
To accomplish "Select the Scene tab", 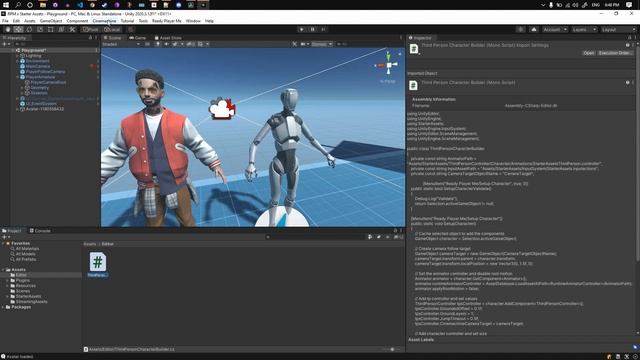I will pyautogui.click(x=113, y=38).
